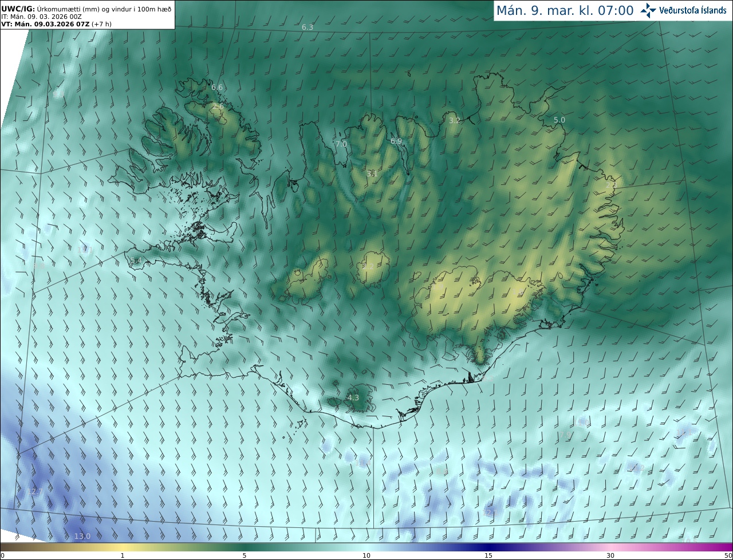Click the 0 tick label on the color scale
733x560 pixels.
(2, 555)
